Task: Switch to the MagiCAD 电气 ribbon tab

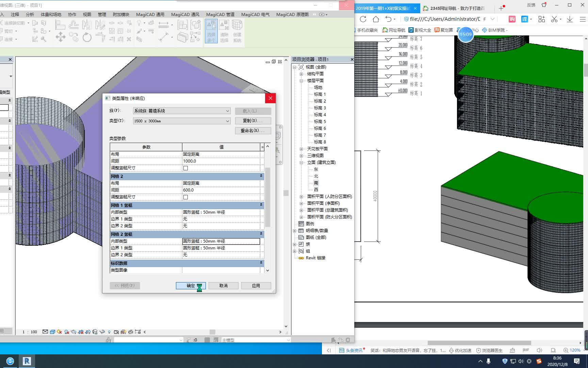Action: point(255,14)
